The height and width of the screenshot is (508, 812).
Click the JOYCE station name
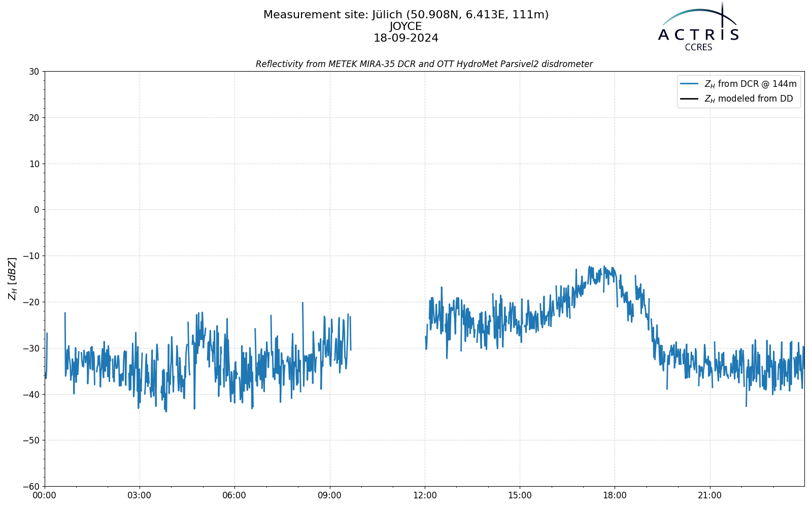coord(406,26)
